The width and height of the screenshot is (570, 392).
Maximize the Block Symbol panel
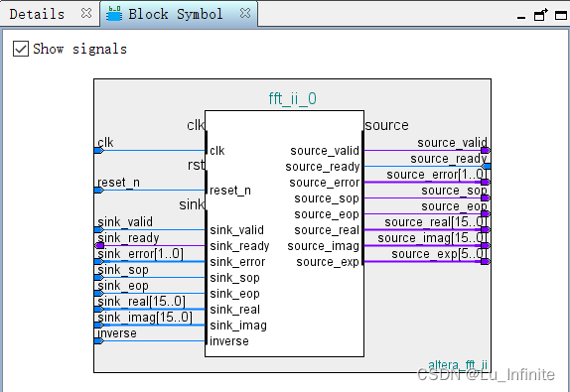[x=561, y=15]
